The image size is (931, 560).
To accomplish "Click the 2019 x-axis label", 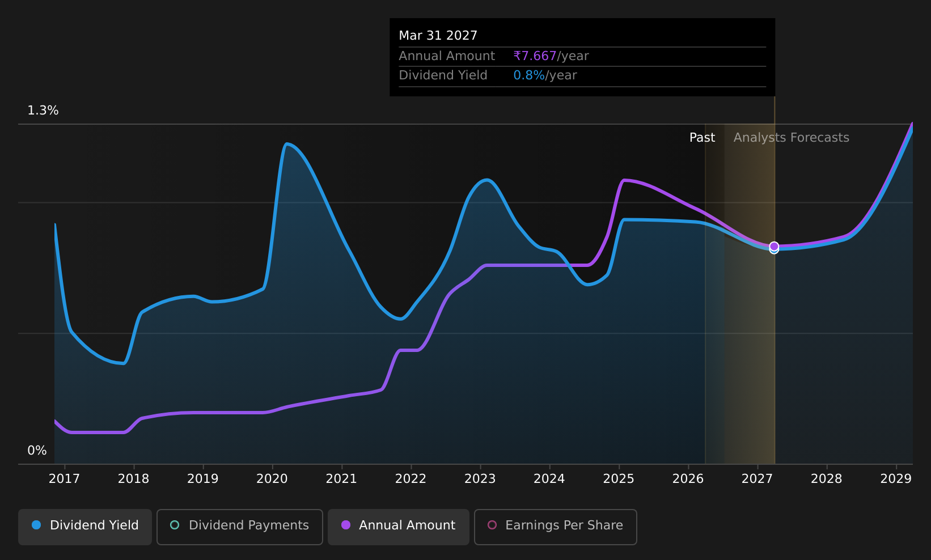I will tap(202, 479).
